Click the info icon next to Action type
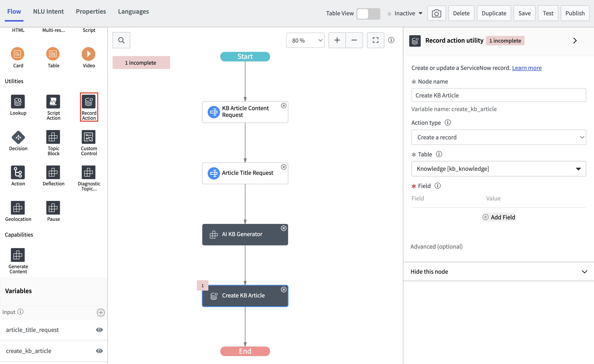This screenshot has width=594, height=364. 448,122
